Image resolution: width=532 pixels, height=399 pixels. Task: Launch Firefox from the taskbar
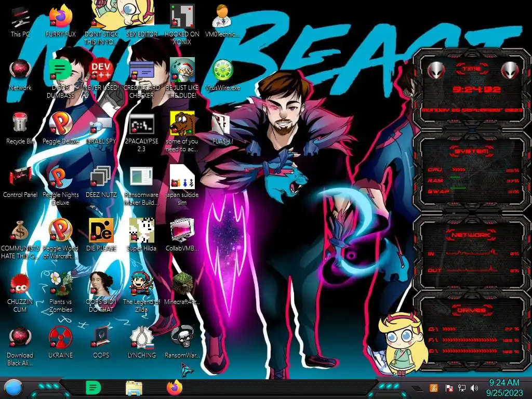click(x=175, y=388)
